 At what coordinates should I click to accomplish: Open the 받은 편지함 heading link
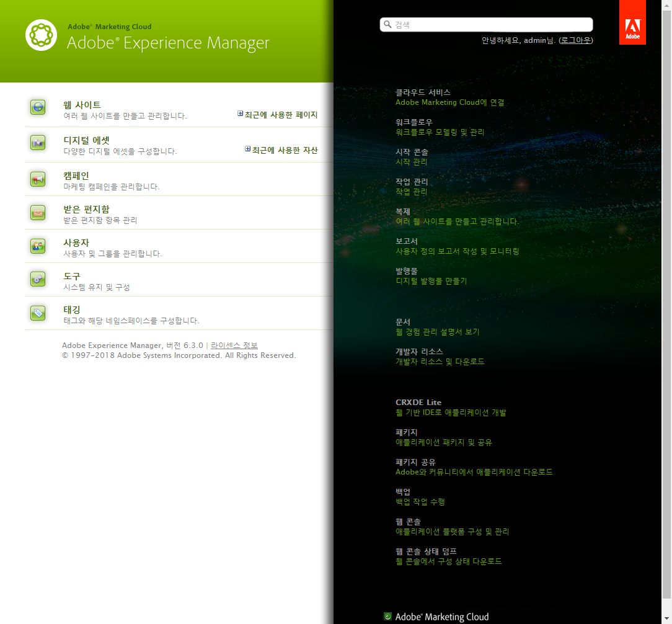tap(87, 209)
